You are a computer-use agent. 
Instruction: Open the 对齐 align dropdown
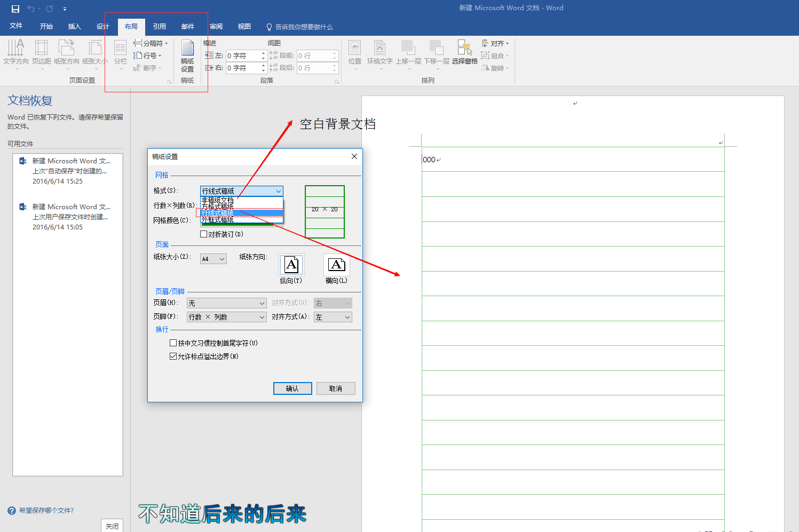click(x=495, y=43)
